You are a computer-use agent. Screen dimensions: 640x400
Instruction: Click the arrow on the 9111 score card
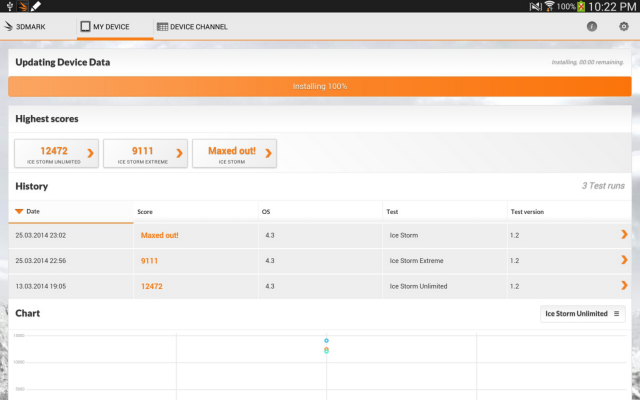point(180,153)
